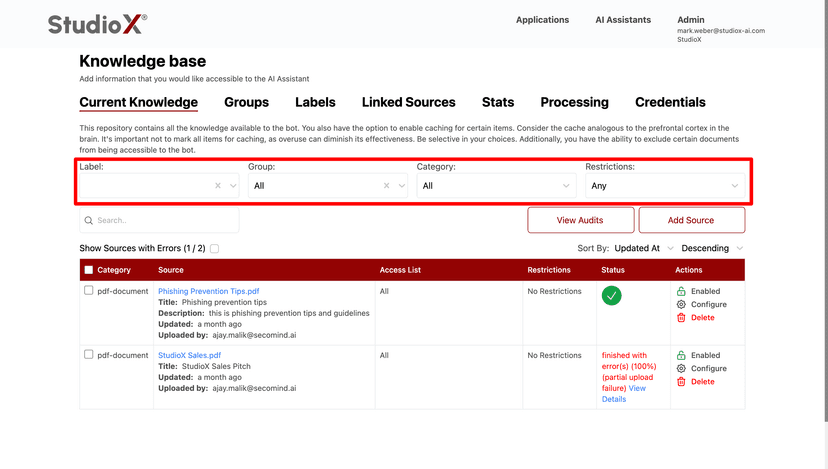Switch to the Current Knowledge tab

pyautogui.click(x=138, y=102)
